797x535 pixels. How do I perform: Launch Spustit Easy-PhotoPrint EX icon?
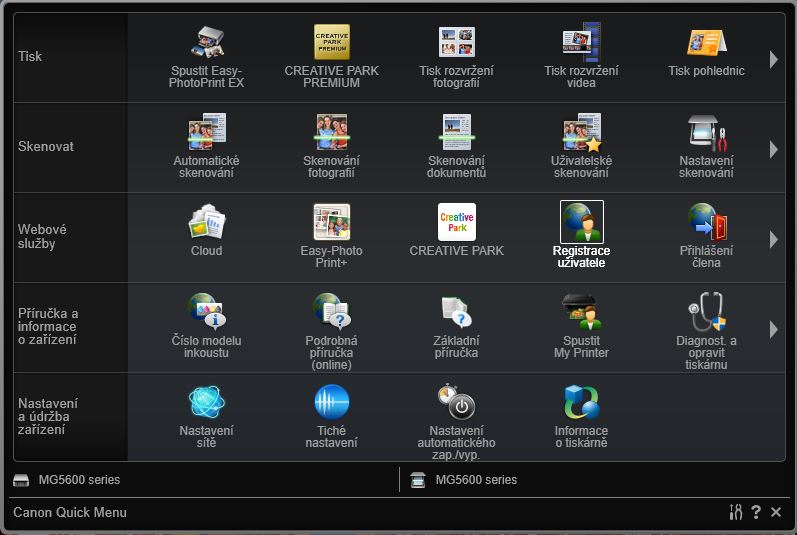(207, 42)
